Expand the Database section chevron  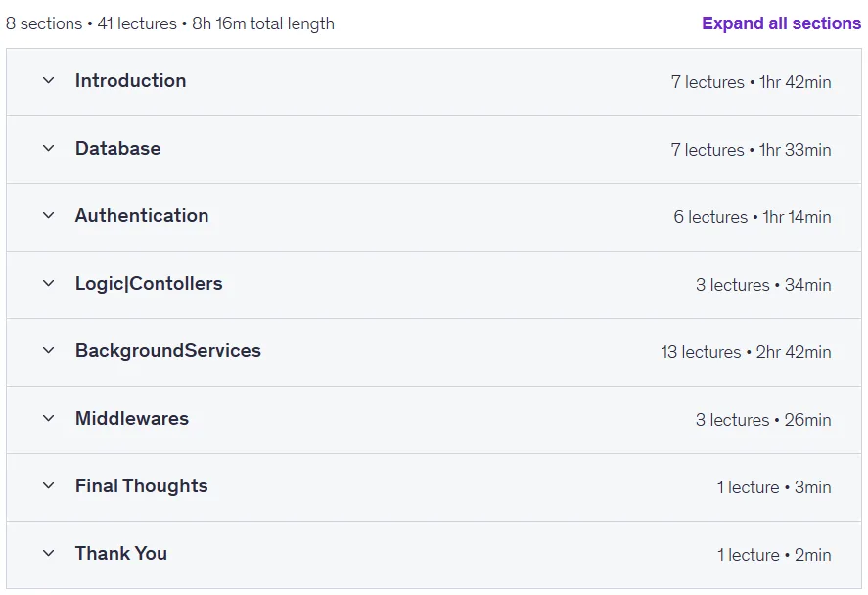[49, 149]
